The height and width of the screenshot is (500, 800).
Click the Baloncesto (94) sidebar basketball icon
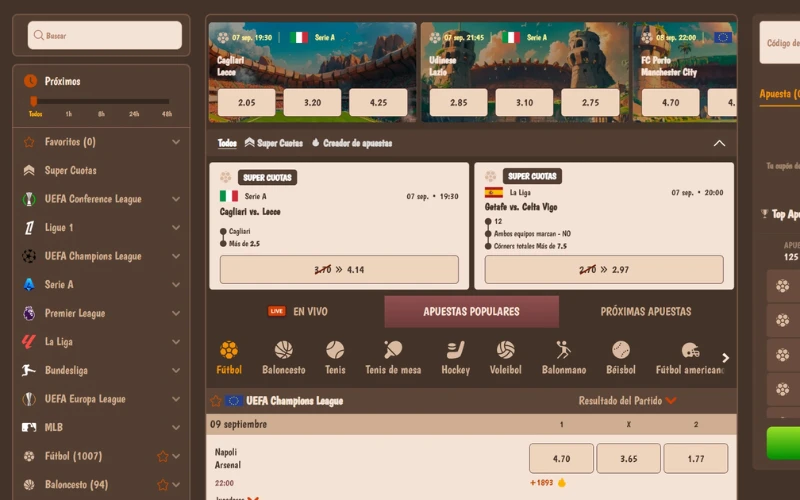click(x=29, y=485)
